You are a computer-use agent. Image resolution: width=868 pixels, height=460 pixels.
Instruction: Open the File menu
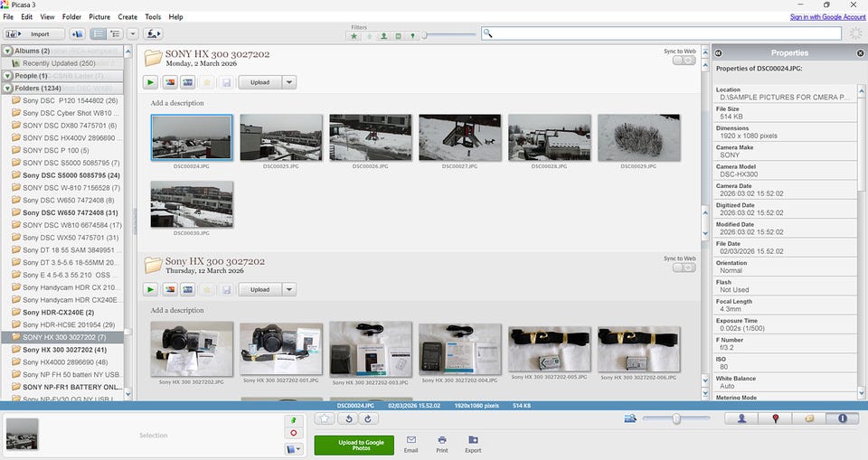click(8, 16)
